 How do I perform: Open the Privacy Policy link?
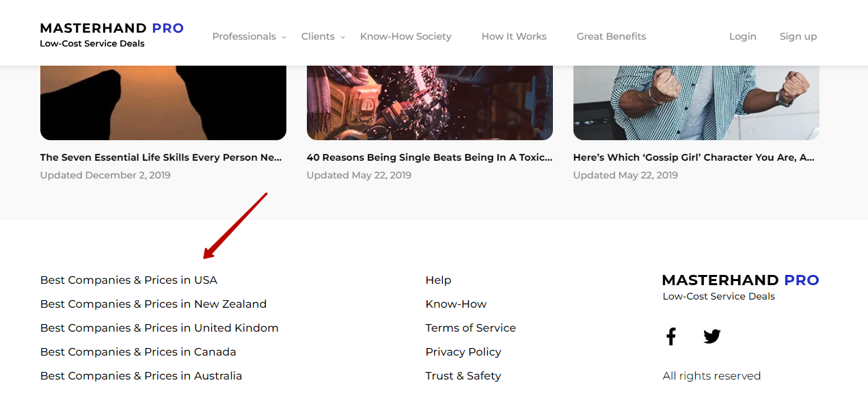click(463, 352)
